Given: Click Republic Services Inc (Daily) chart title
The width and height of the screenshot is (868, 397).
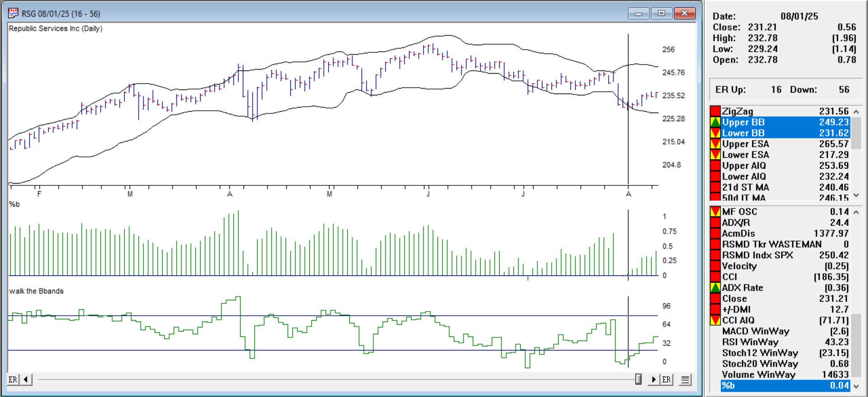Looking at the screenshot, I should click(56, 28).
